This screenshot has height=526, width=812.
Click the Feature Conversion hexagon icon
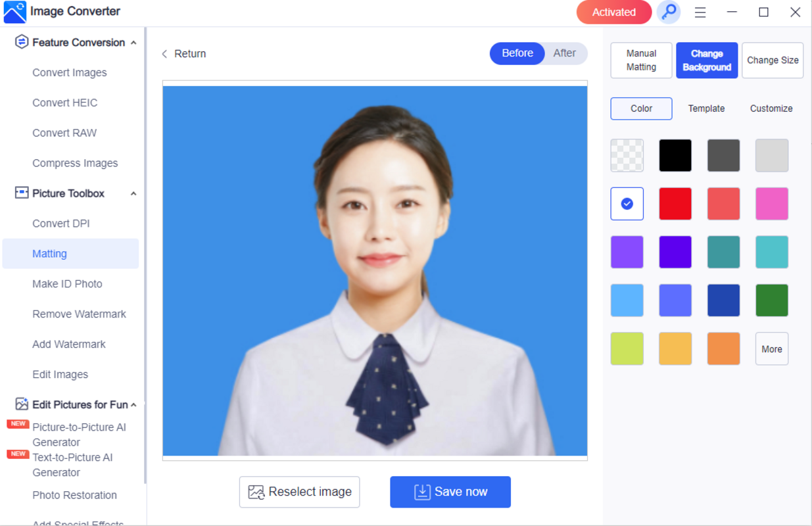[x=22, y=42]
